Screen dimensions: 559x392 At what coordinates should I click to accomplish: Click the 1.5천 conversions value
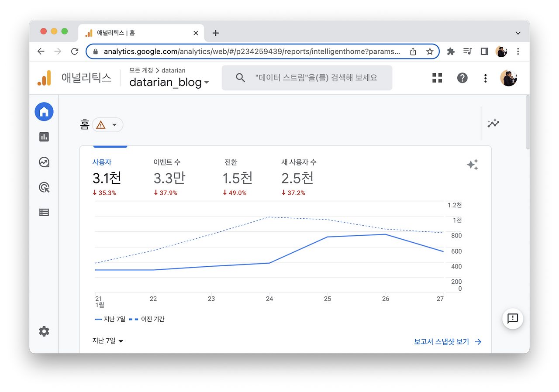[x=238, y=178]
